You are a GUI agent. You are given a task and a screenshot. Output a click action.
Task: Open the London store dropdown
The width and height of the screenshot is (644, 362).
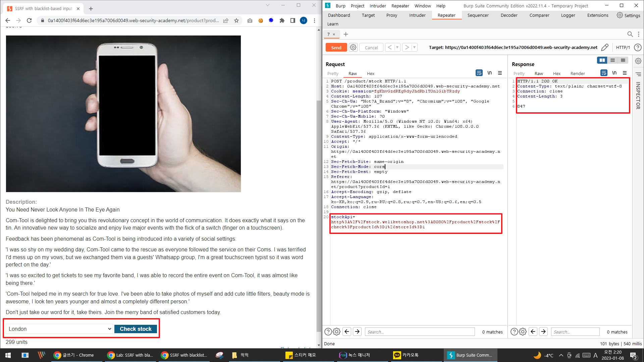point(60,329)
